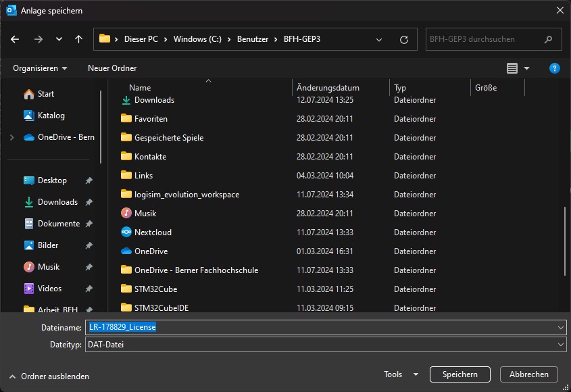Viewport: 571px width, 392px height.
Task: Close the Anlage speichern dialog
Action: pos(560,10)
